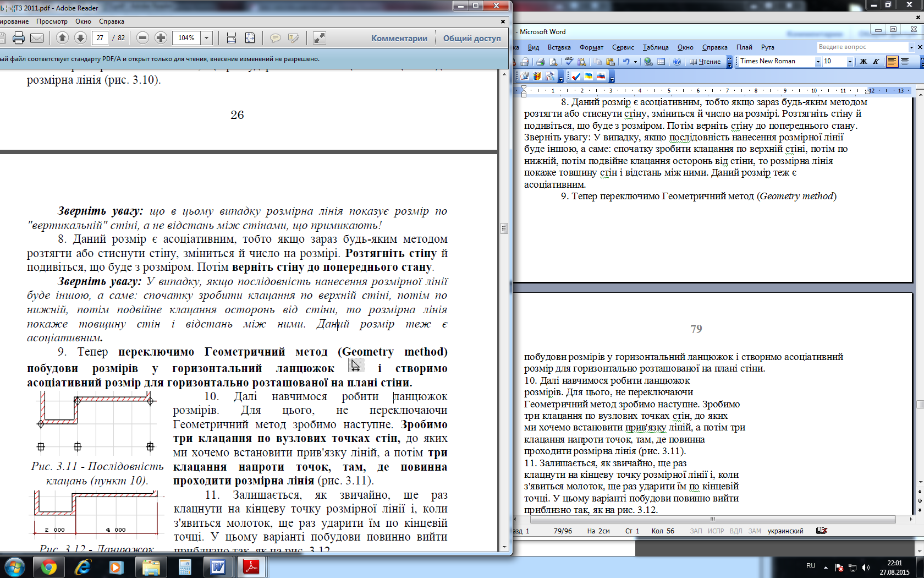Undo last action in Word
Screen dimensions: 924x578
tap(626, 62)
